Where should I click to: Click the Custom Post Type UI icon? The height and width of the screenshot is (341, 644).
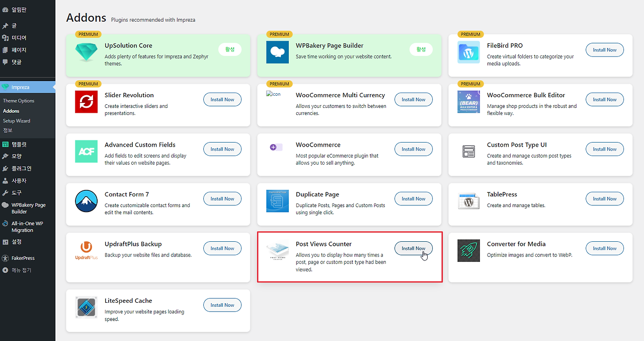[x=468, y=151]
